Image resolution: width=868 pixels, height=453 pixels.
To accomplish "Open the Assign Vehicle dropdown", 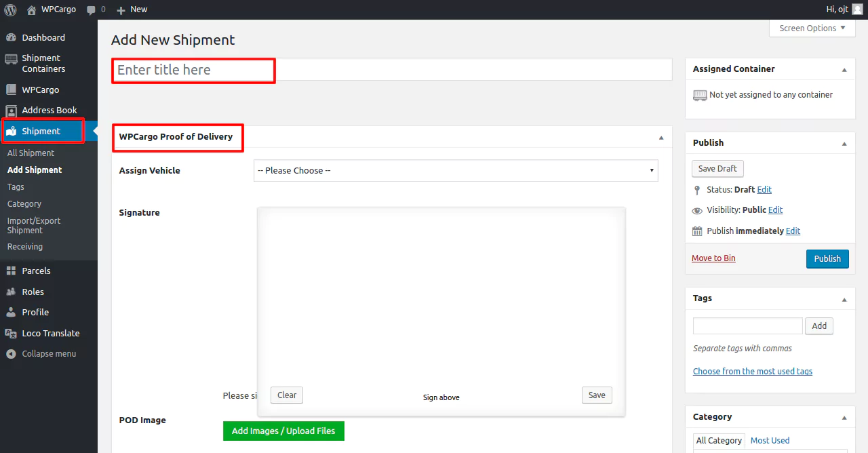I will [x=455, y=171].
